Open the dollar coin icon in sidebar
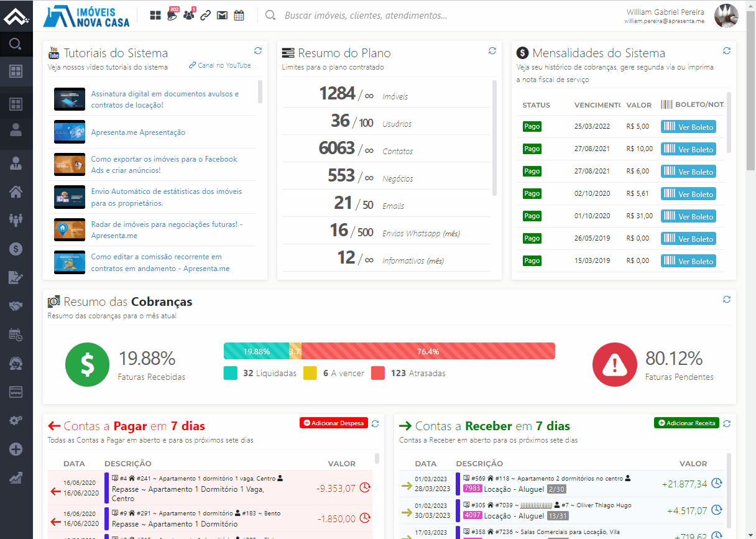This screenshot has height=539, width=756. (16, 248)
